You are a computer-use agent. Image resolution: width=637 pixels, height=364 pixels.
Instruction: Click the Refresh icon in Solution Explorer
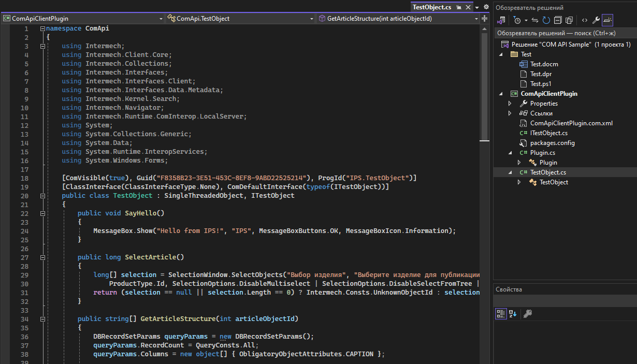click(x=546, y=20)
